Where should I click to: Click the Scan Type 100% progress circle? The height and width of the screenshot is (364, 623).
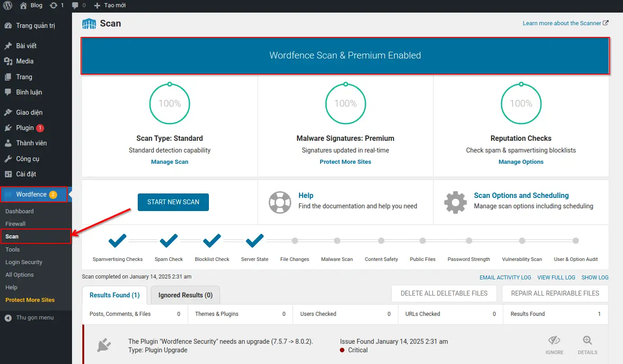[170, 103]
